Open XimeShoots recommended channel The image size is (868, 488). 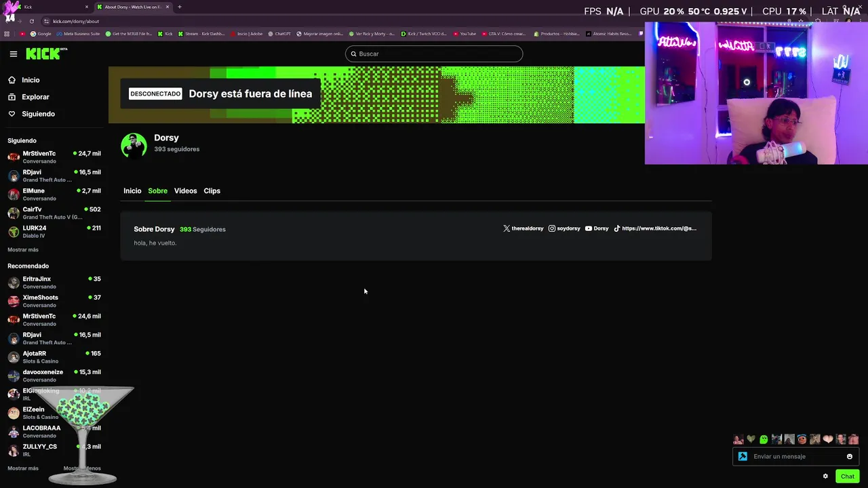point(54,301)
